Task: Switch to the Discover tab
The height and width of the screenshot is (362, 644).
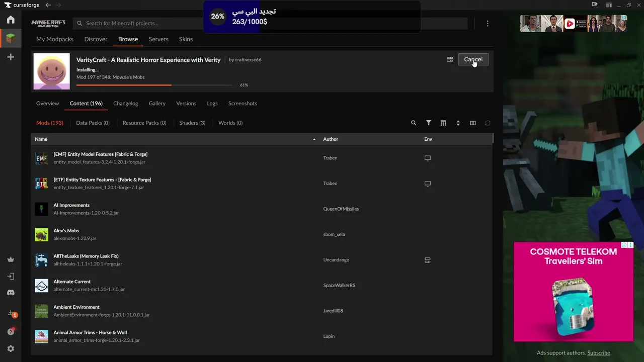Action: [x=96, y=39]
